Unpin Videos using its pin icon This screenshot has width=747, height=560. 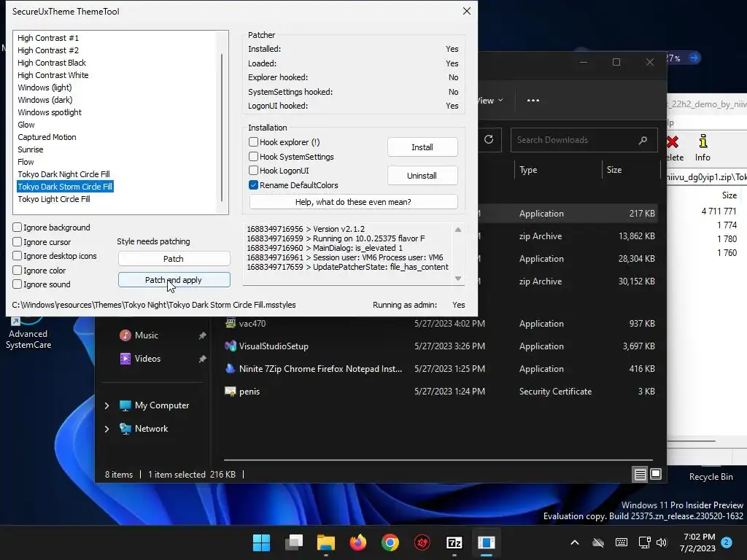click(202, 359)
